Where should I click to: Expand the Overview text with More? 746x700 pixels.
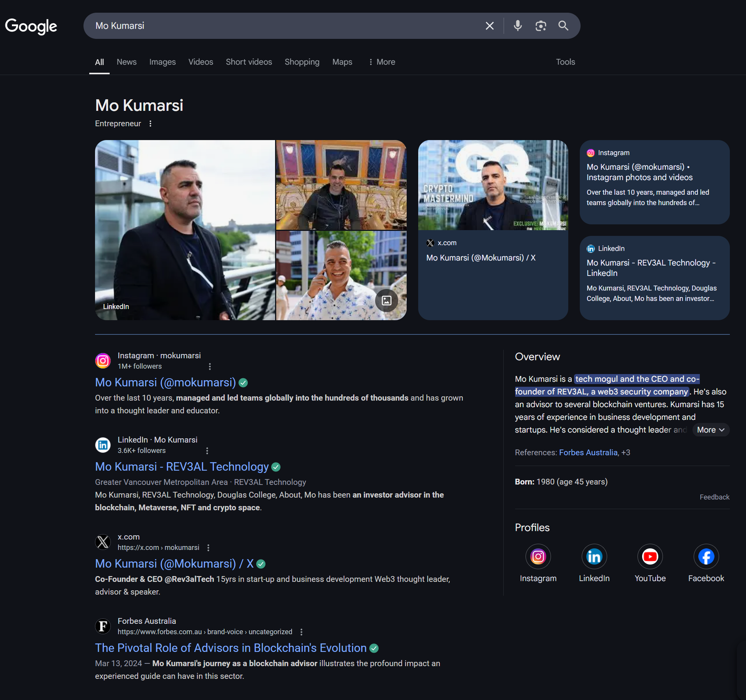coord(711,430)
